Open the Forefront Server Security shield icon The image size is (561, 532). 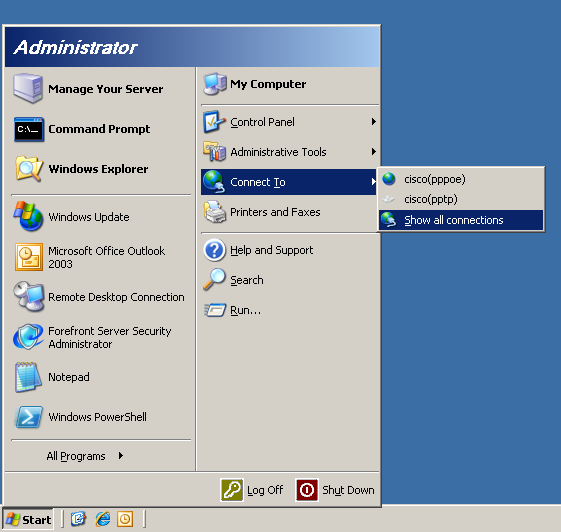(x=28, y=337)
